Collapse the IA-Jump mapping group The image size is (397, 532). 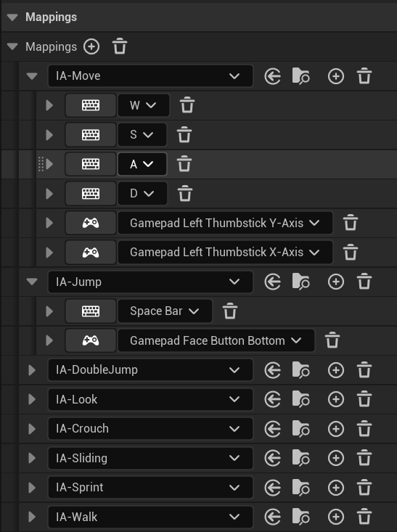[32, 282]
